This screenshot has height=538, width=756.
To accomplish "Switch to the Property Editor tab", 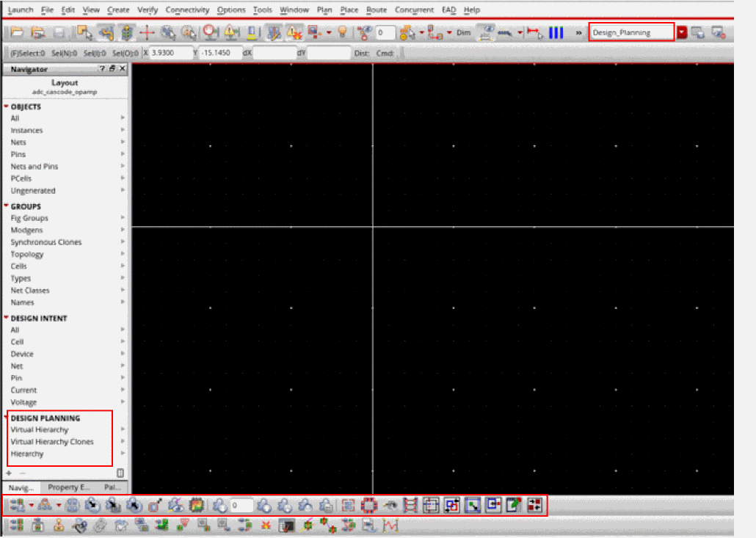I will point(69,487).
